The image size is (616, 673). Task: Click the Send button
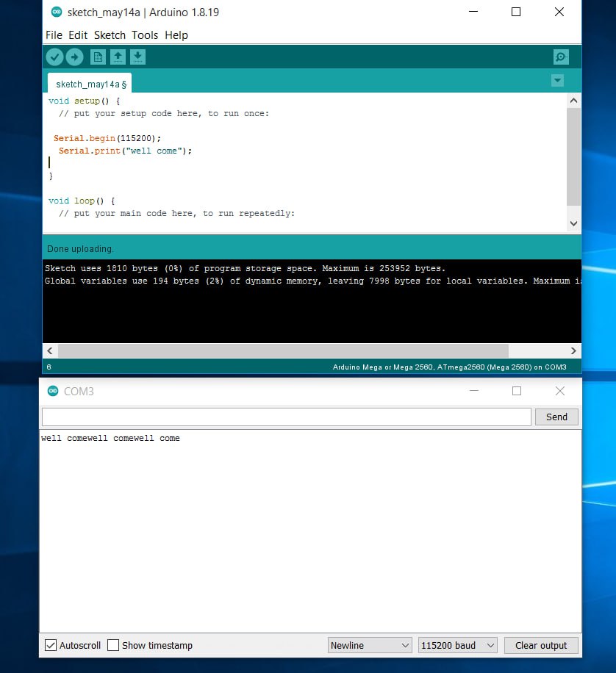pyautogui.click(x=556, y=417)
